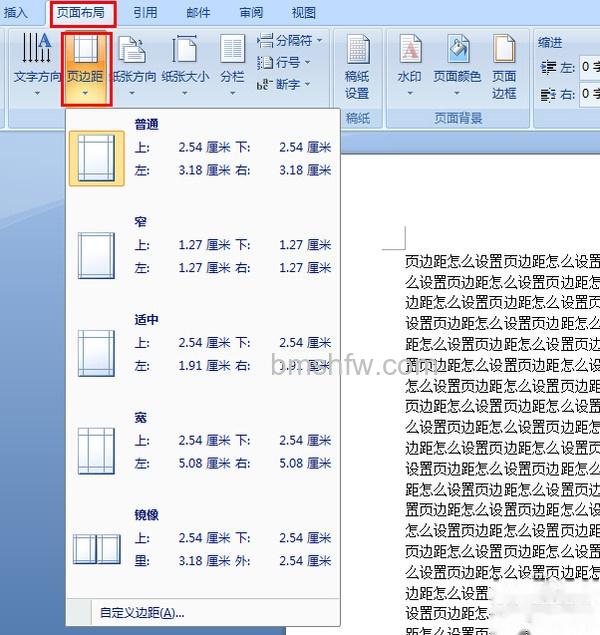The height and width of the screenshot is (635, 600).
Task: Select the 镜像 mirrored margin thumbnail
Action: click(x=97, y=549)
